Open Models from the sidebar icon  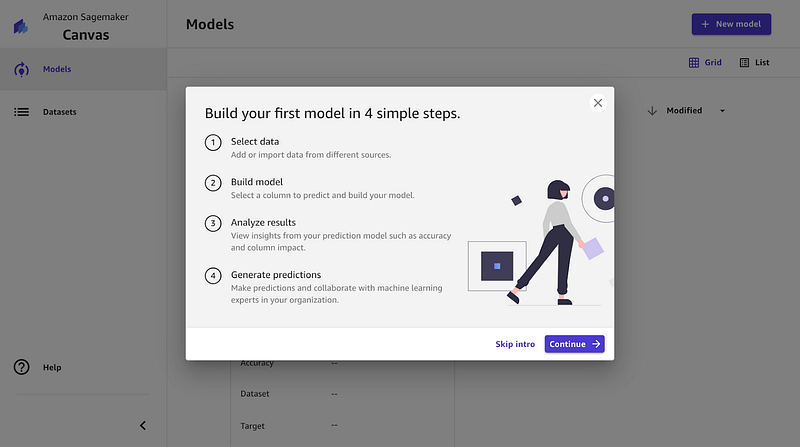tap(21, 70)
